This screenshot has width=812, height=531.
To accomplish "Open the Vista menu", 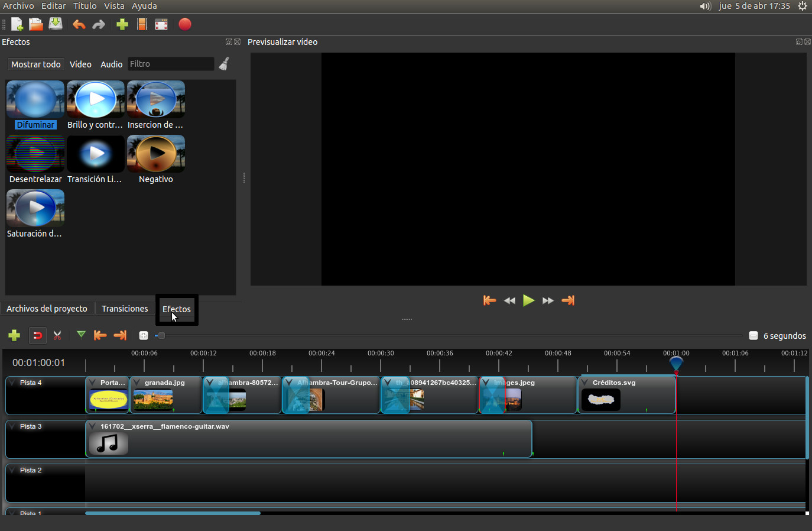I will point(114,6).
